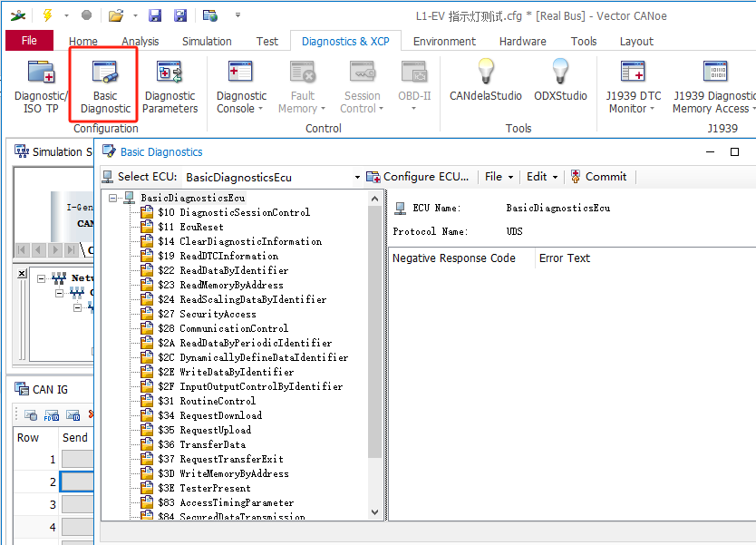This screenshot has height=545, width=756.
Task: Click the open folder icon in quick toolbar
Action: [116, 15]
